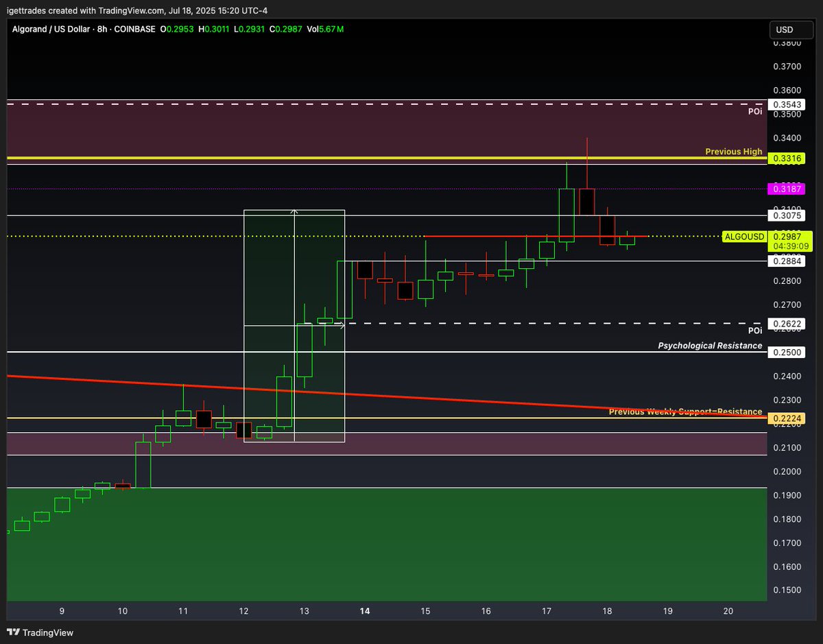Click the bold date label 14 on time axis

tap(365, 611)
